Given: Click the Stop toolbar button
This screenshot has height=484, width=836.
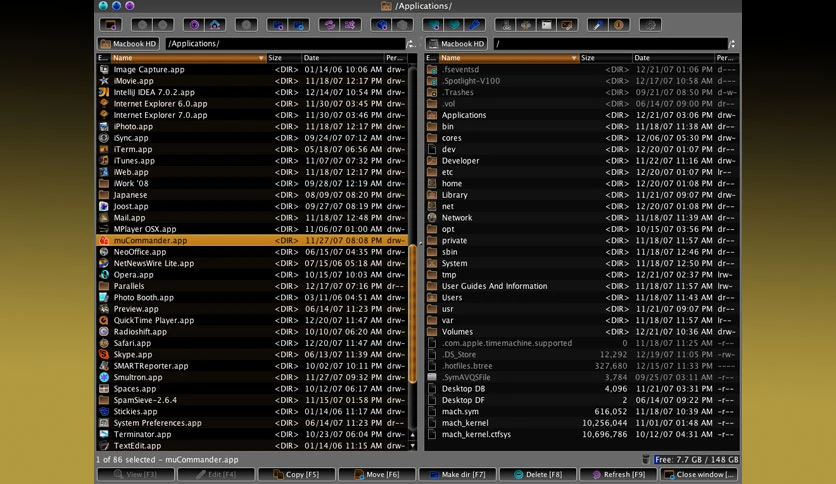Looking at the screenshot, I should tap(246, 25).
